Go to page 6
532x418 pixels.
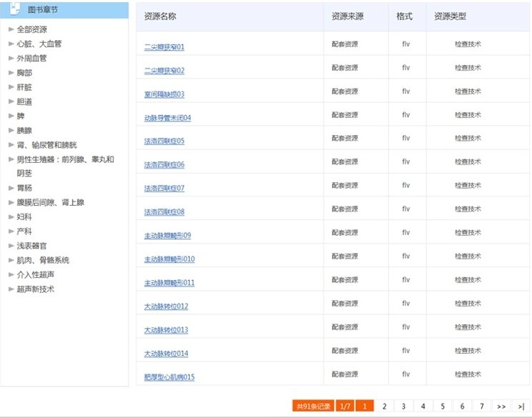tap(462, 406)
